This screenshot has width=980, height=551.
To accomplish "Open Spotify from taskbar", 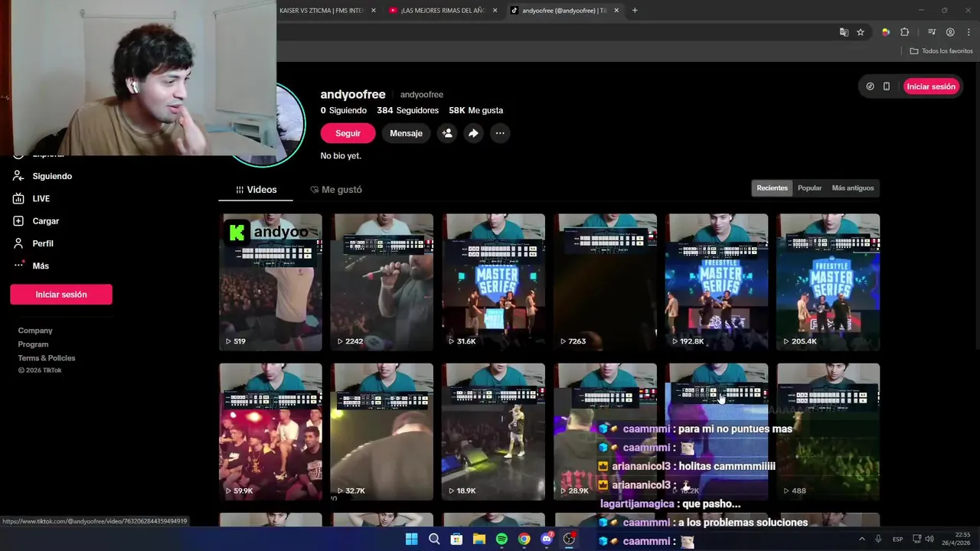I will [x=501, y=539].
